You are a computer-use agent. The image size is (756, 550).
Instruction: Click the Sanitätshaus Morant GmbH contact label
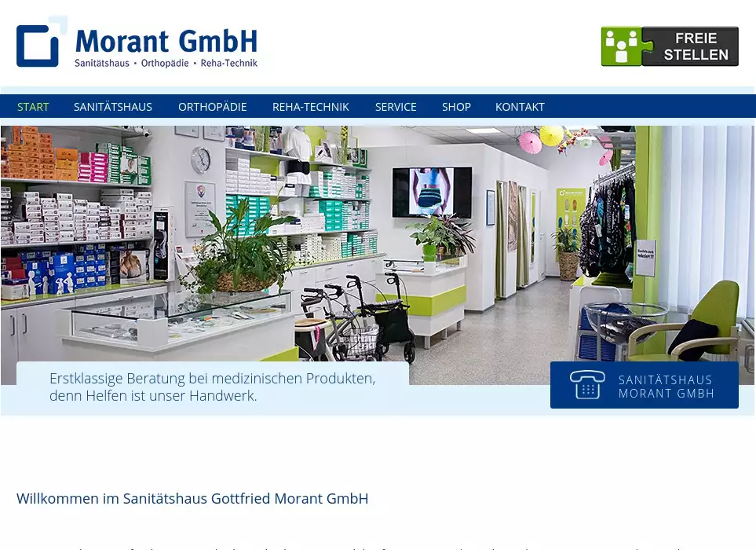[x=666, y=387]
